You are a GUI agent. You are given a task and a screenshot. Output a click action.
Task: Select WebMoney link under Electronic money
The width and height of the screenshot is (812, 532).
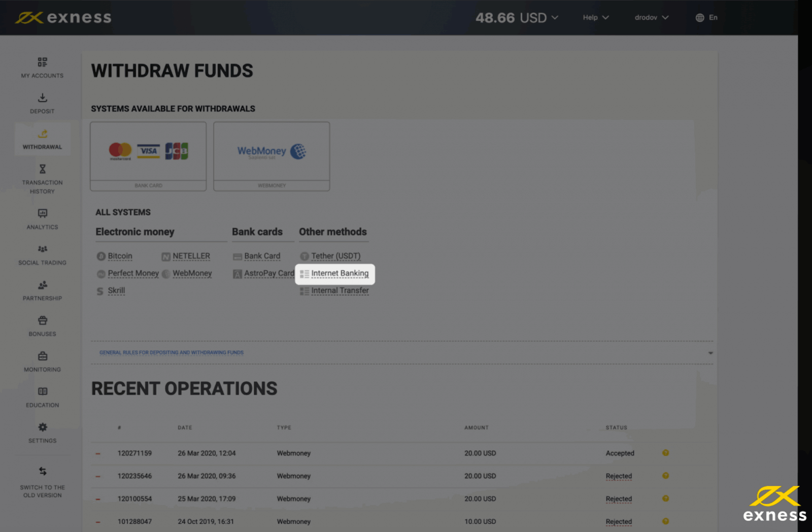point(192,273)
